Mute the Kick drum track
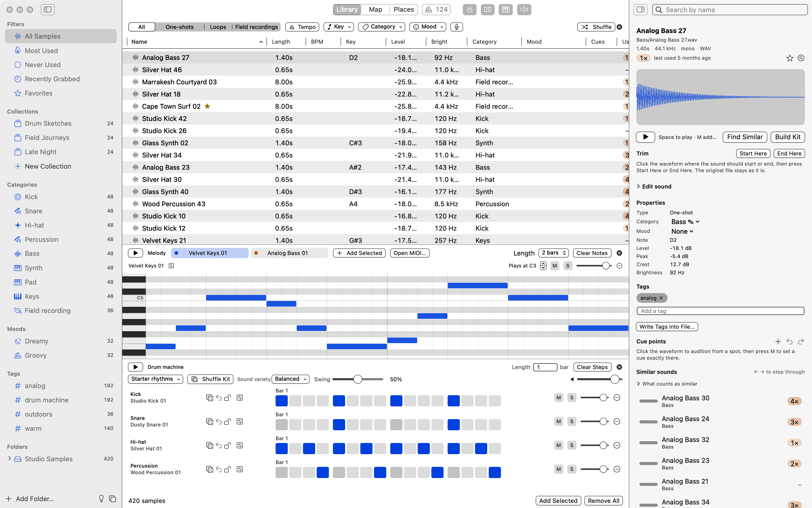Image resolution: width=812 pixels, height=508 pixels. [x=559, y=398]
